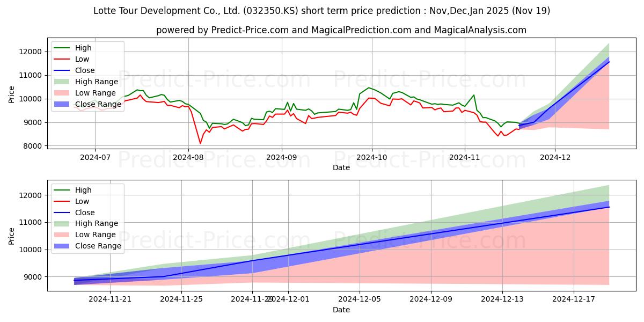Click the 2024-12-17 date tick label
Image resolution: width=644 pixels, height=322 pixels.
(574, 299)
